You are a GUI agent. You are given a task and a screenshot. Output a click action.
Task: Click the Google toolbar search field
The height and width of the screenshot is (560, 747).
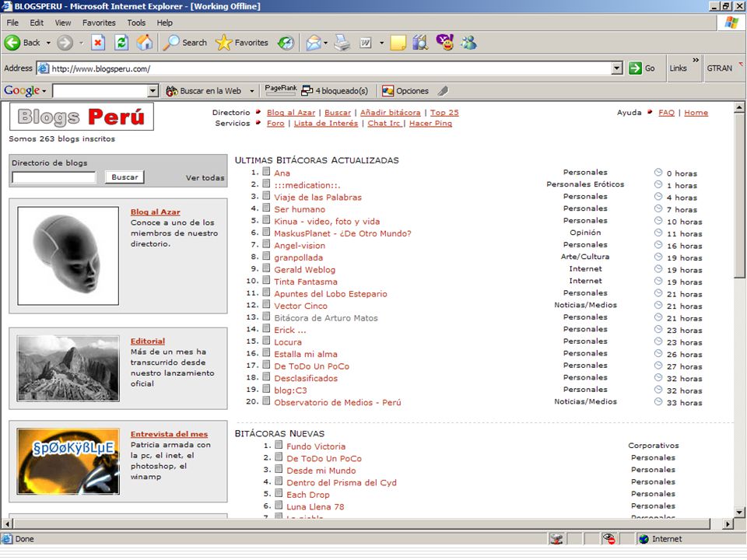(100, 90)
